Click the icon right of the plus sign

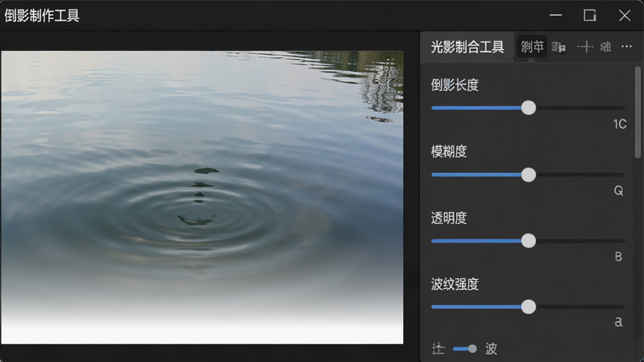[x=606, y=47]
